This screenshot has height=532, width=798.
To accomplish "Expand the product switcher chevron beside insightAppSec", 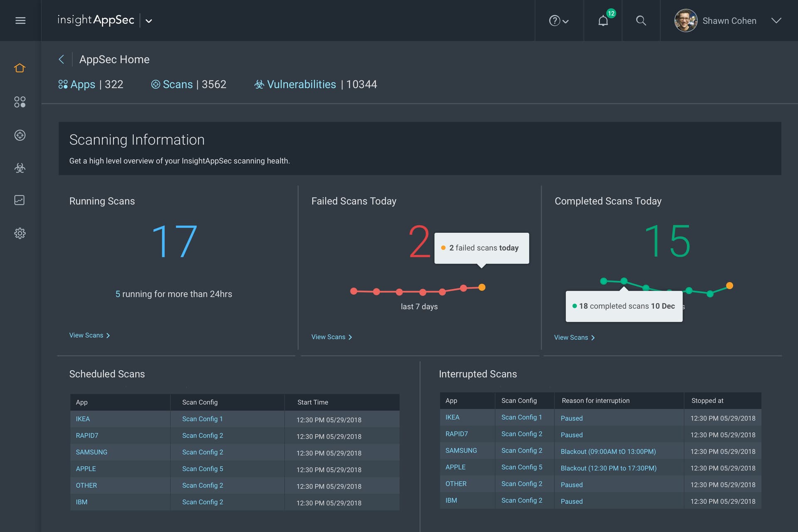I will point(149,21).
